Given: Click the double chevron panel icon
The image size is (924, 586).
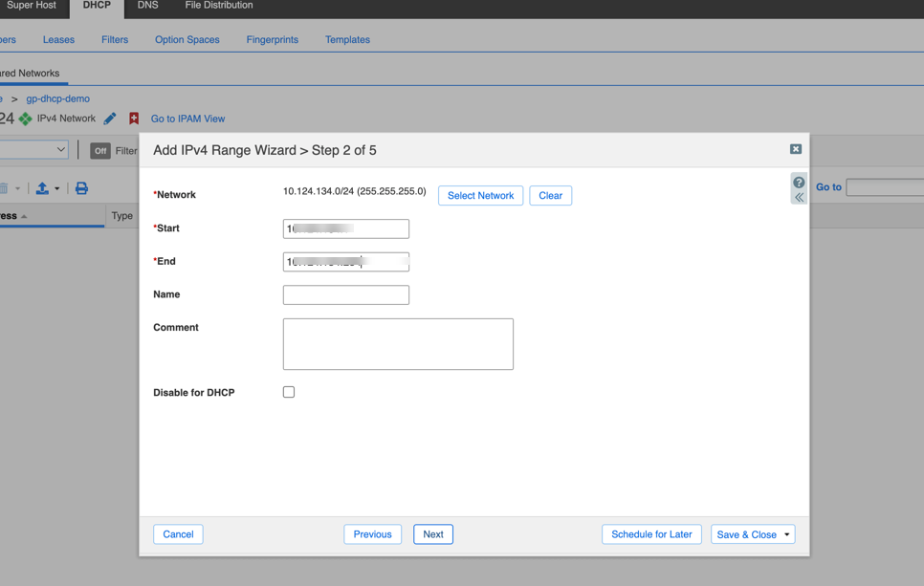Looking at the screenshot, I should click(x=799, y=198).
